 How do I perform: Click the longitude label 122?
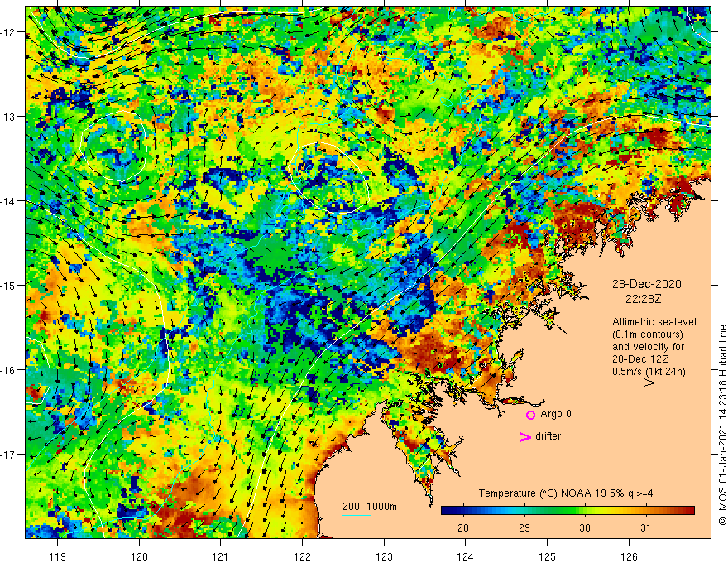pyautogui.click(x=302, y=556)
